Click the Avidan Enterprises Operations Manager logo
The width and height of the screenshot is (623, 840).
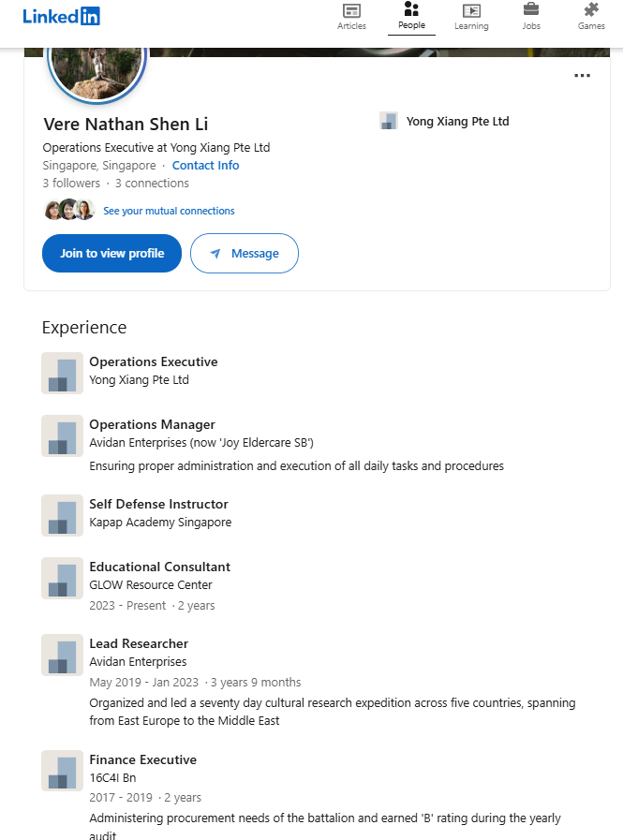tap(62, 435)
